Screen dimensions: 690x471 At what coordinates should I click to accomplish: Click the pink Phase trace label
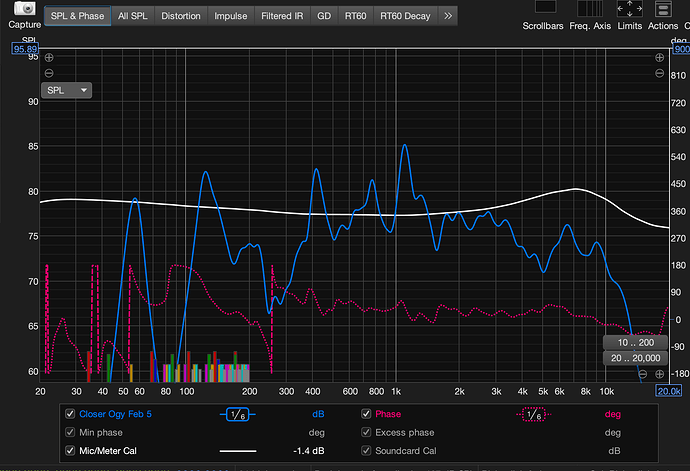point(388,414)
